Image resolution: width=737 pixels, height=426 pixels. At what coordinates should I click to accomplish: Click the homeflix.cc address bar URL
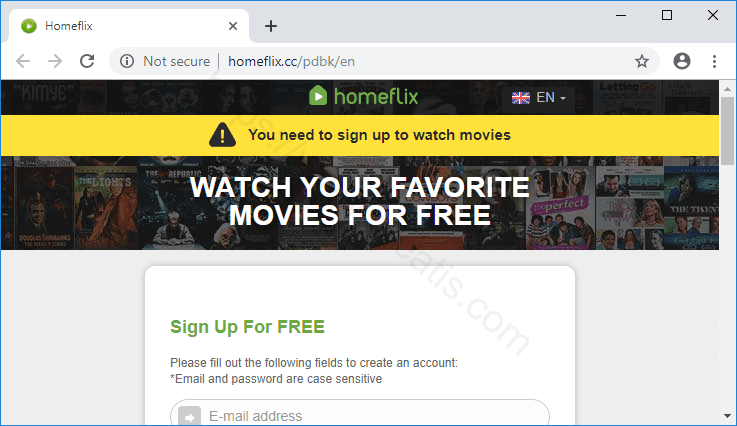click(291, 61)
